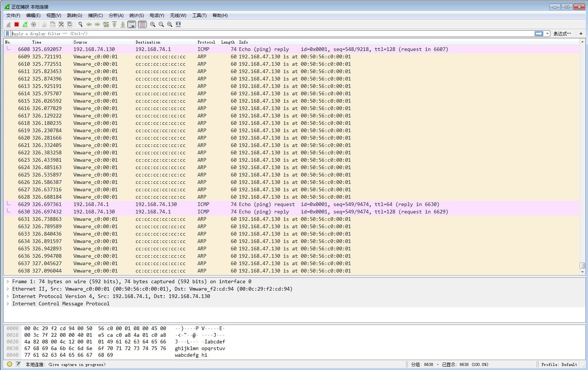The height and width of the screenshot is (370, 588).
Task: Open the 跳转(G) menu
Action: pos(75,16)
